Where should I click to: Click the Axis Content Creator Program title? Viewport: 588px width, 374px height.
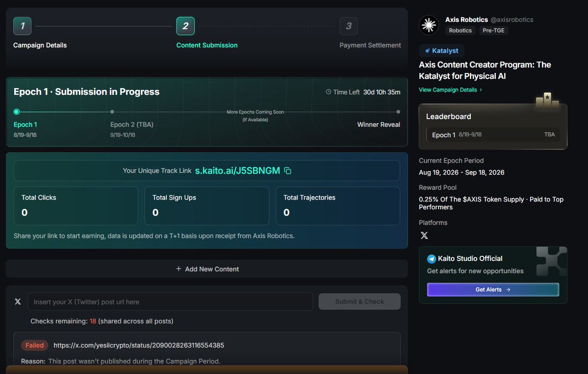(485, 71)
